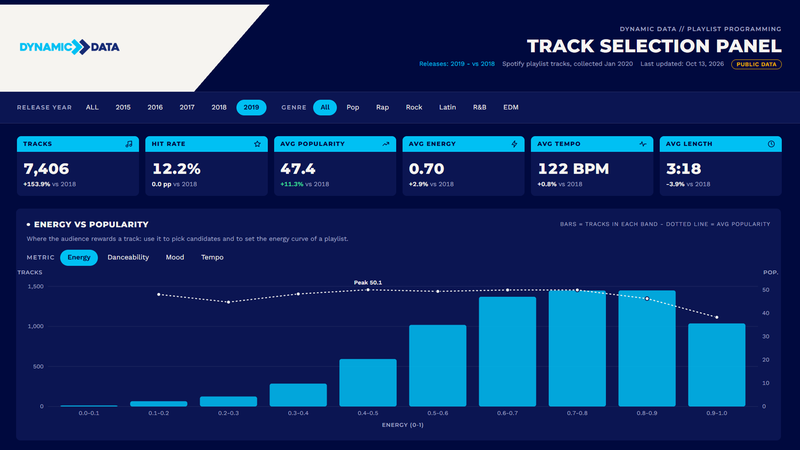800x450 pixels.
Task: Switch metric to Danceability
Action: 128,258
